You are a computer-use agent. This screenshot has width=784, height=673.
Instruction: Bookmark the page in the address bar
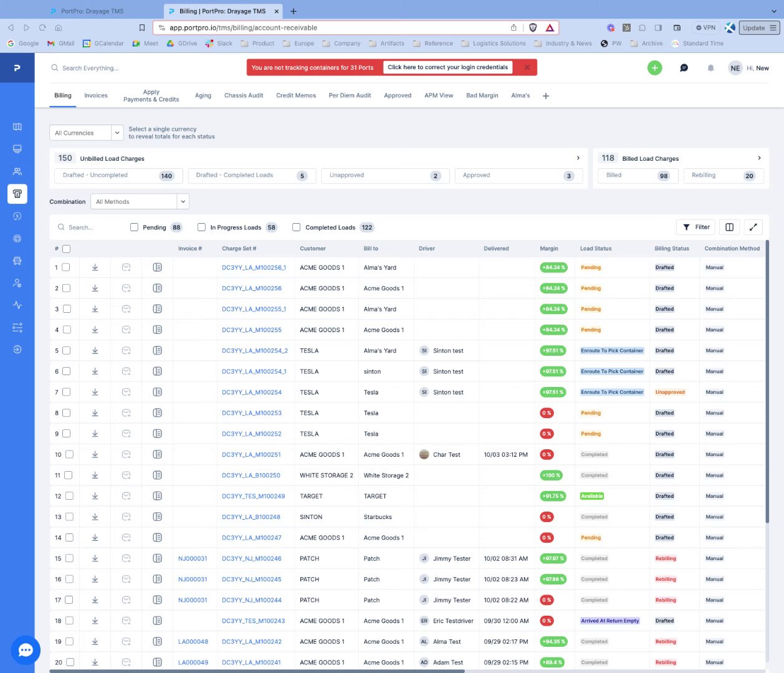click(142, 27)
